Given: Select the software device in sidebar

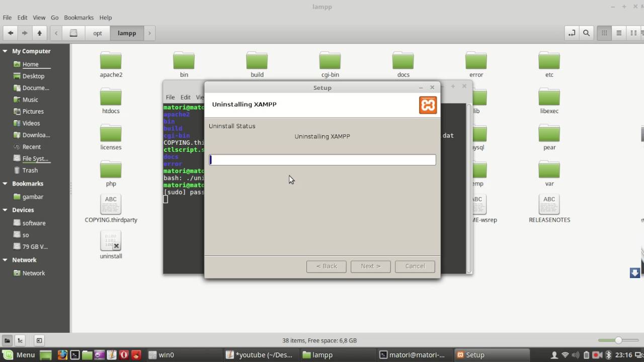Looking at the screenshot, I should 34,223.
